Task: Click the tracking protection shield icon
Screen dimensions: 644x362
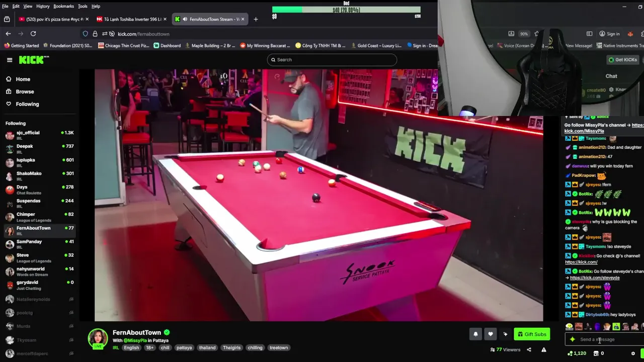Action: [x=85, y=34]
